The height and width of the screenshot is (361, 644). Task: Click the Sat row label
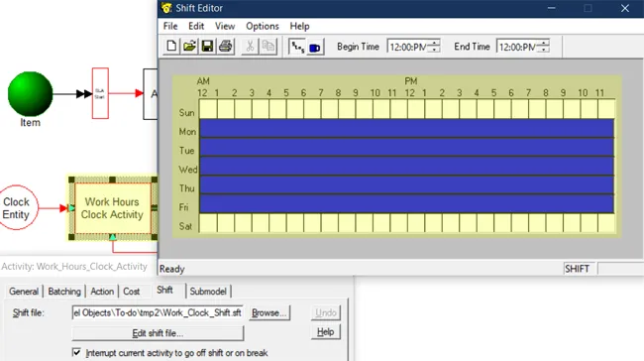click(x=185, y=226)
